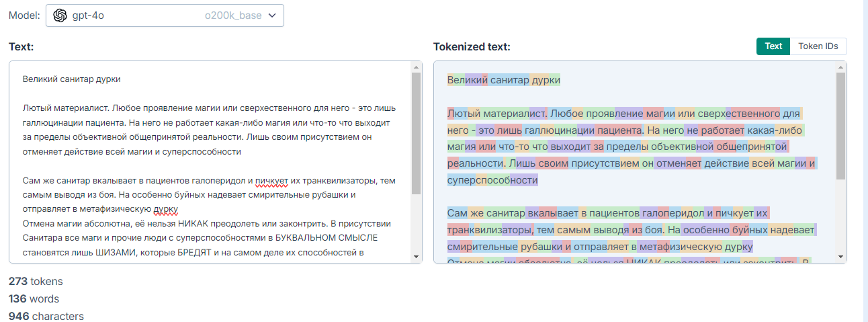Click the Tokenized text panel scrollbar thumb
This screenshot has height=322, width=868.
(x=840, y=124)
